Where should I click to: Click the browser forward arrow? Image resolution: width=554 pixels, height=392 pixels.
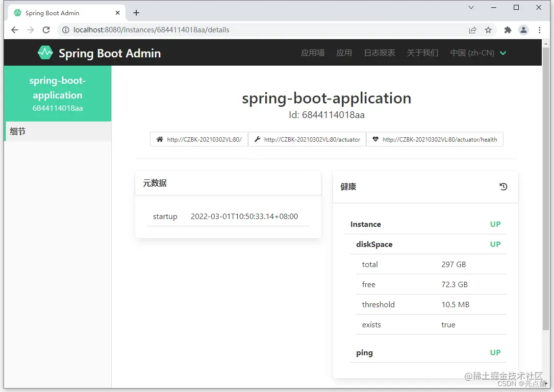click(30, 30)
